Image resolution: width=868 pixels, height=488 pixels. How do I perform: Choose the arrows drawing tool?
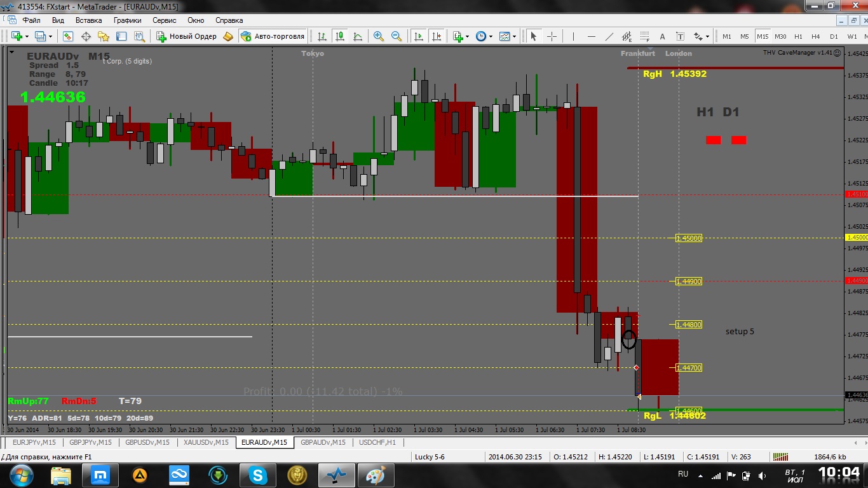(x=698, y=36)
